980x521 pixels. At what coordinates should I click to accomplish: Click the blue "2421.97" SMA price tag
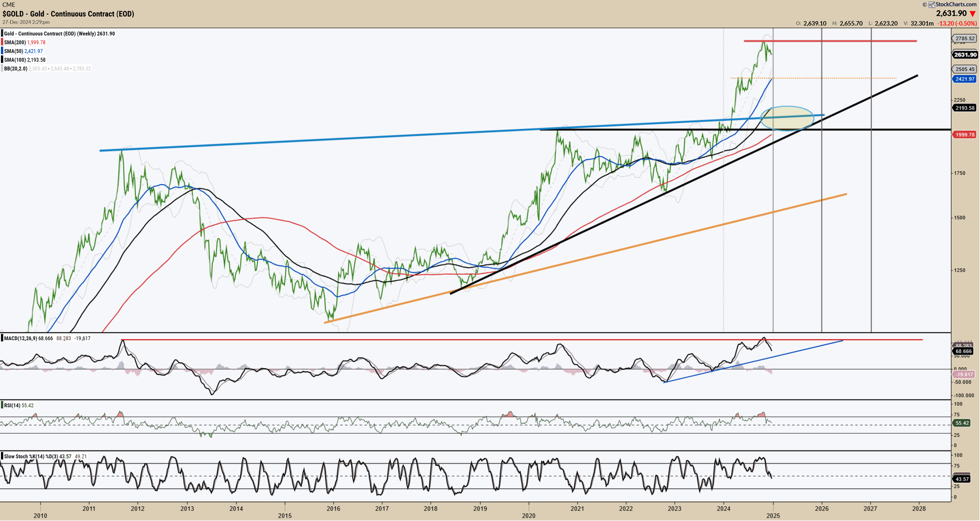[965, 79]
